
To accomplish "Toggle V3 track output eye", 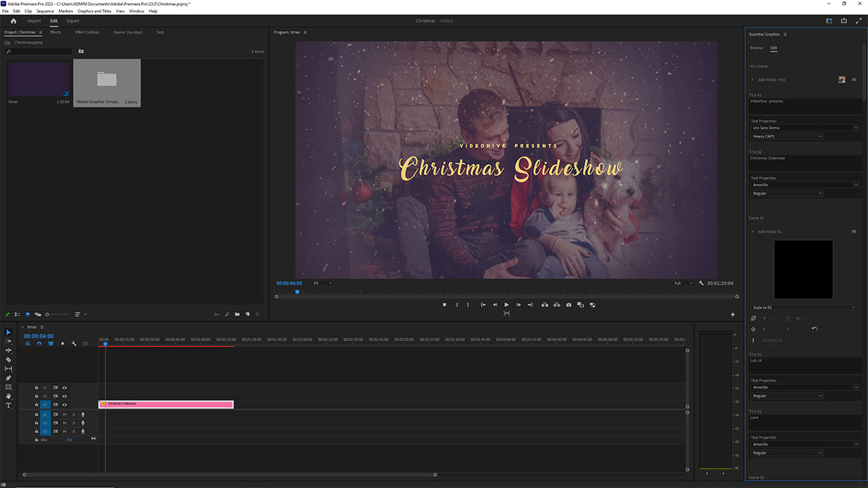I will pos(64,388).
